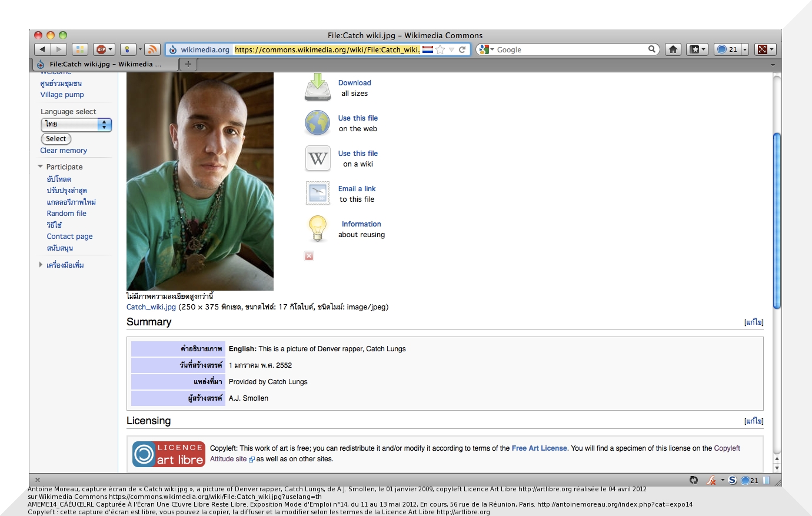Viewport: 812px width, 516px height.
Task: Open the Google search engine dropdown
Action: pos(485,49)
